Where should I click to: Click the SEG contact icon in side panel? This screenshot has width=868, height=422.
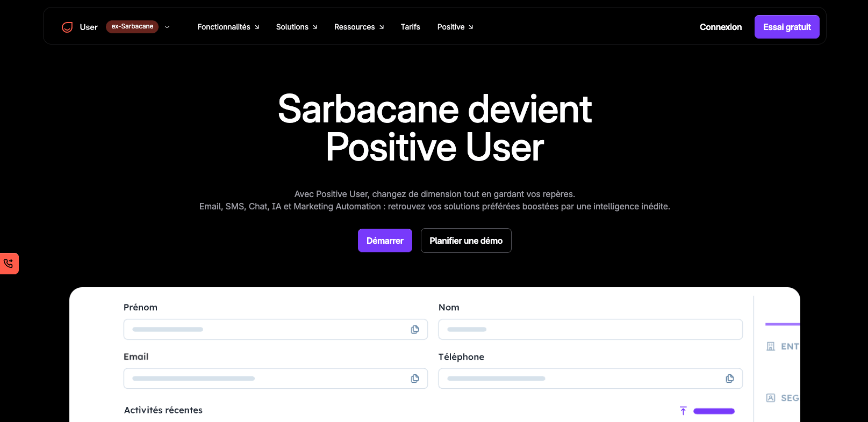771,398
